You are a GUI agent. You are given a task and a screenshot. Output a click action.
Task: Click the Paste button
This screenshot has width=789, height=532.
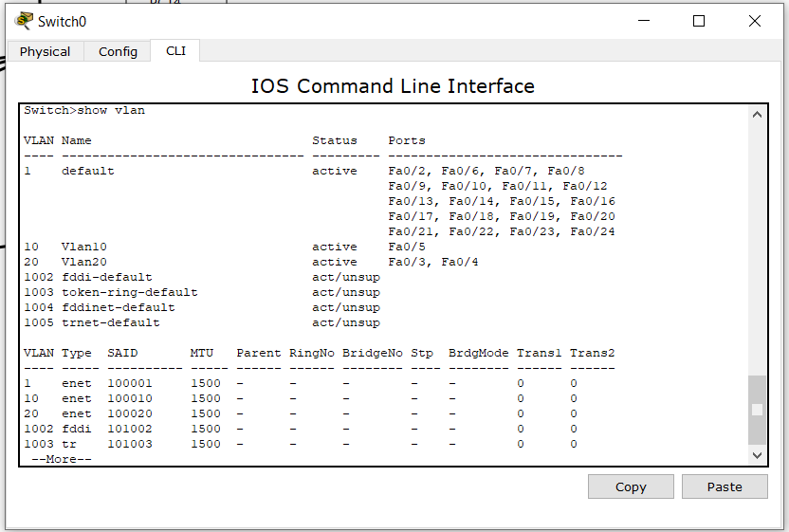pyautogui.click(x=725, y=486)
